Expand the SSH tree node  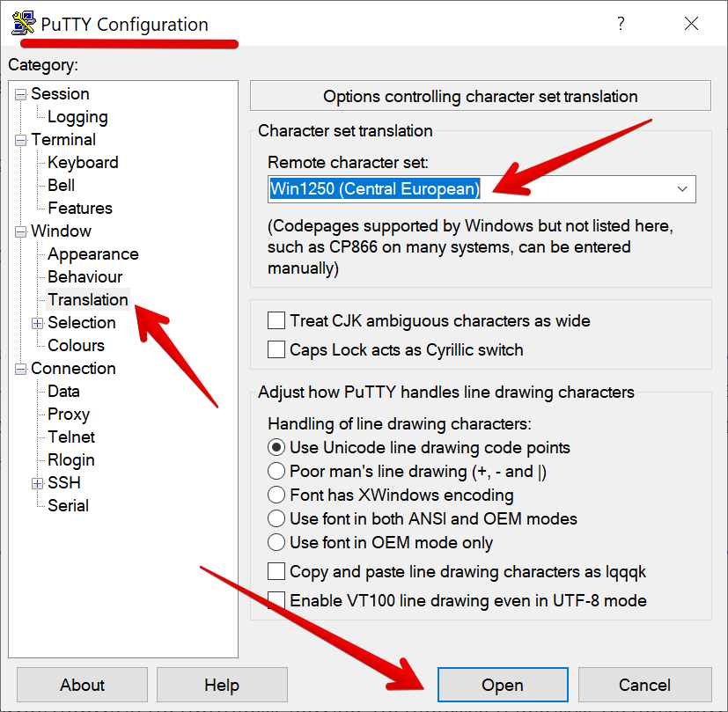(x=37, y=483)
